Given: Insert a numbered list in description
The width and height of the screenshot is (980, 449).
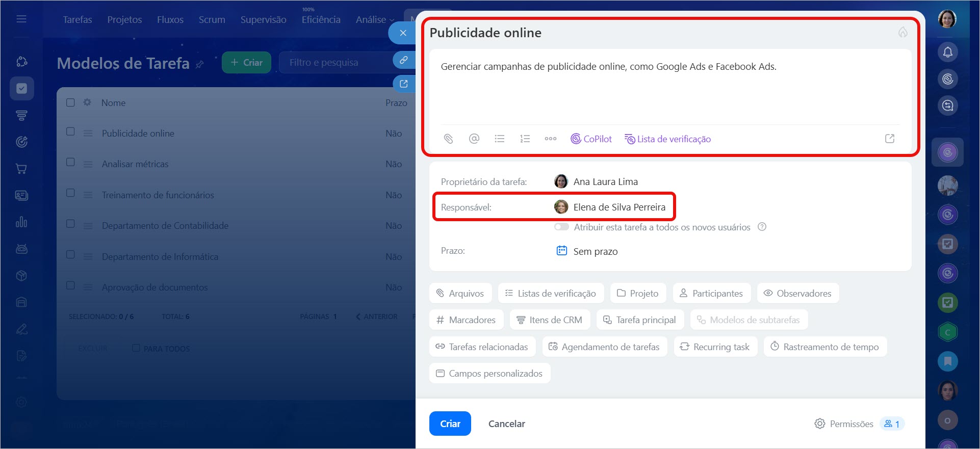Looking at the screenshot, I should click(x=525, y=139).
